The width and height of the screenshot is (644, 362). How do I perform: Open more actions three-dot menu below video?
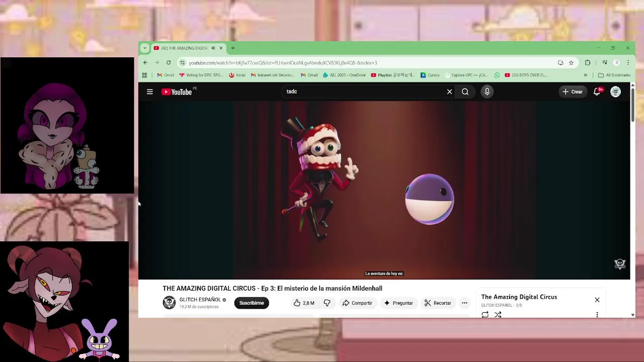tap(464, 303)
